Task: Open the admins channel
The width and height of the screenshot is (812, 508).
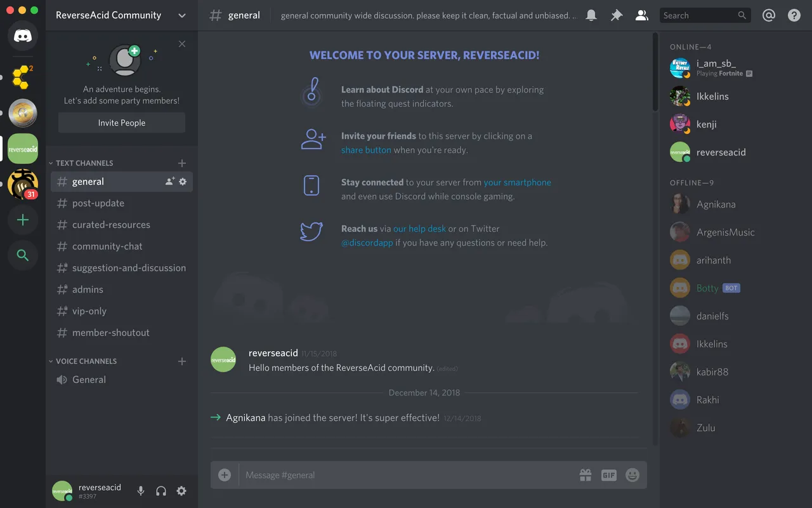Action: pos(122,290)
